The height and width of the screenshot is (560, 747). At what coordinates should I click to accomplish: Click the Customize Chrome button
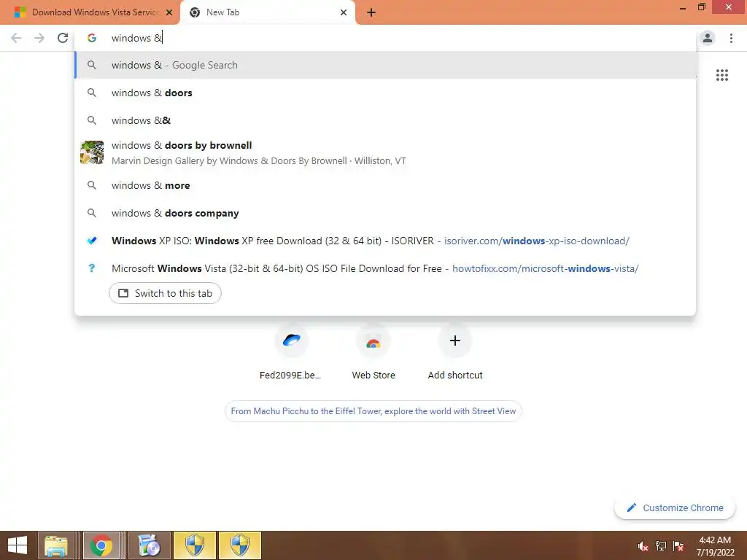pyautogui.click(x=675, y=507)
